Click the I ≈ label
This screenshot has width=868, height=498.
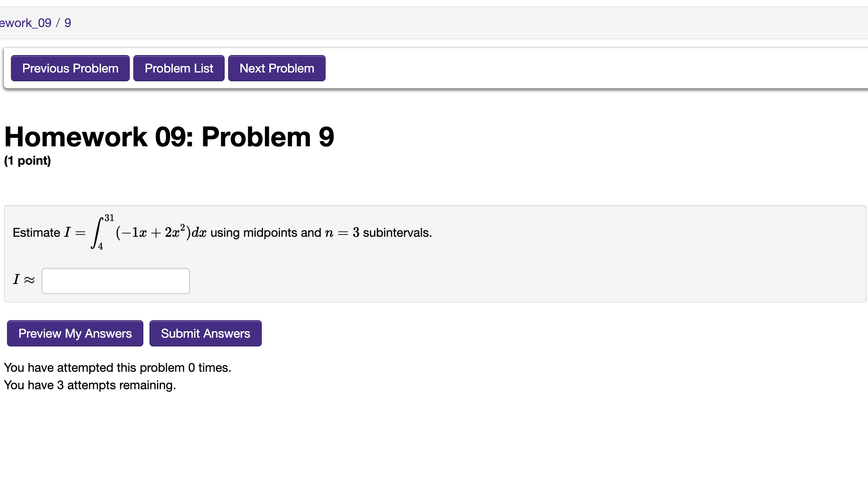pyautogui.click(x=23, y=280)
